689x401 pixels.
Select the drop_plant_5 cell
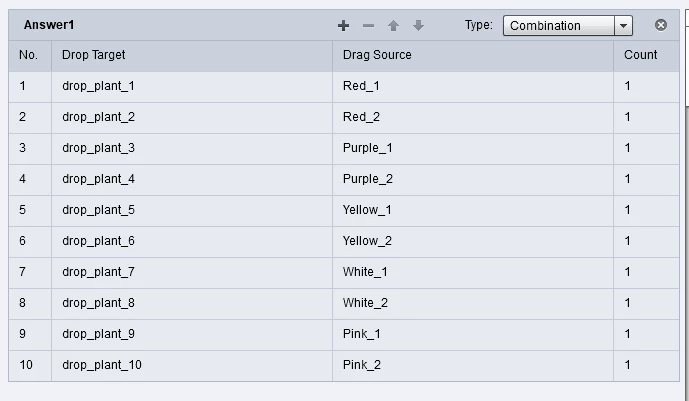(x=98, y=210)
